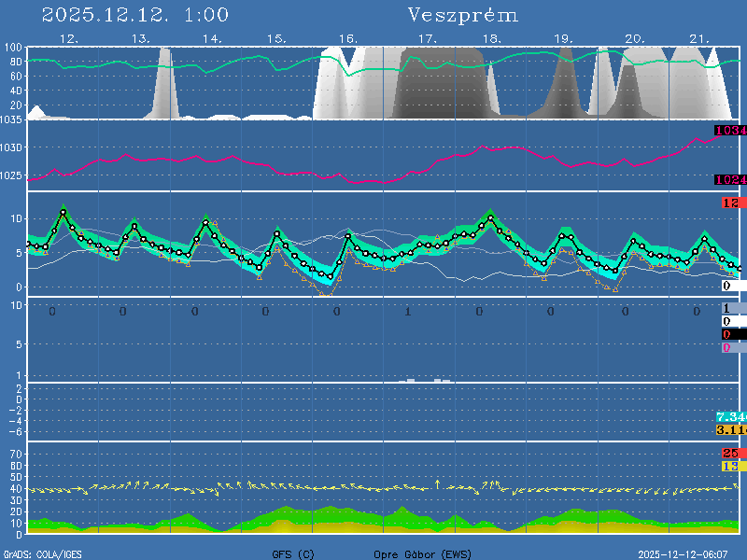This screenshot has height=560, width=747.
Task: Select the day label 21. at top
Action: tap(699, 39)
